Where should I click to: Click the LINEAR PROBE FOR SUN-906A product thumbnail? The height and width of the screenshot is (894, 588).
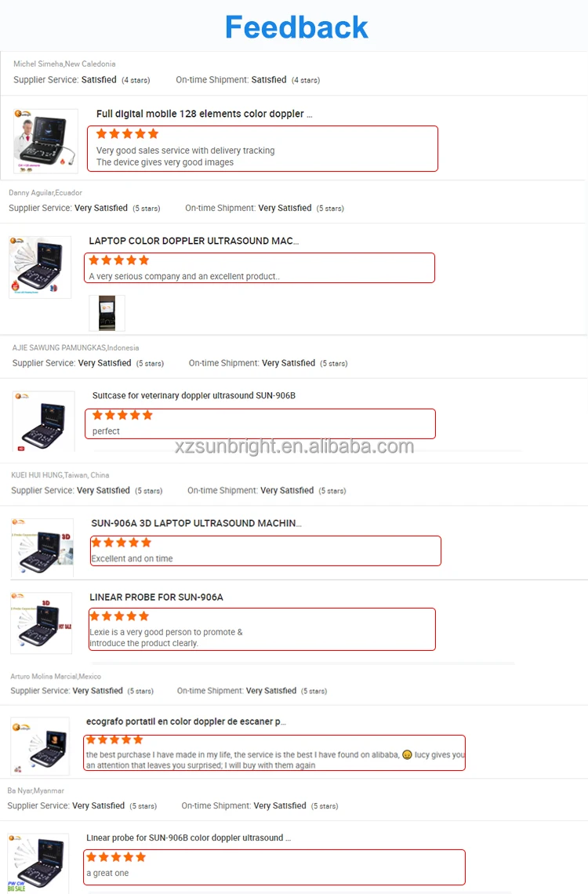pos(41,623)
